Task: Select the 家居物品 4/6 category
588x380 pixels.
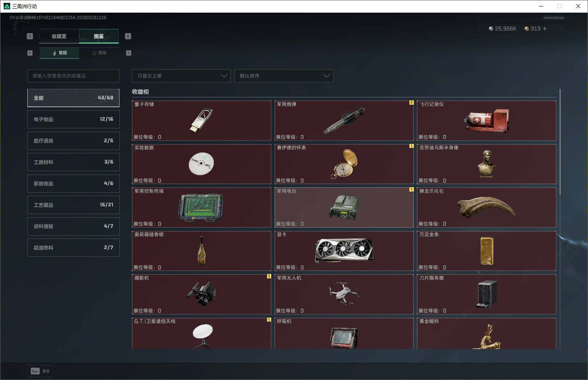Action: 73,183
